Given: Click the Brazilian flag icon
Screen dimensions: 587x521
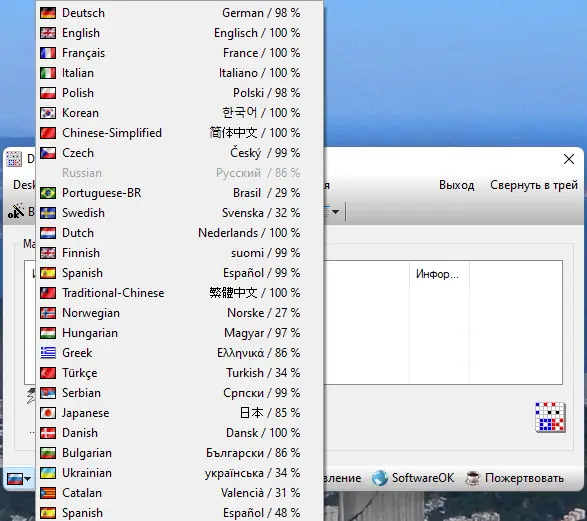Looking at the screenshot, I should point(48,193).
